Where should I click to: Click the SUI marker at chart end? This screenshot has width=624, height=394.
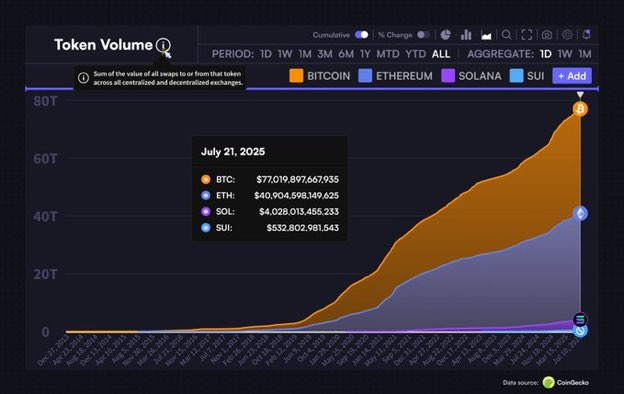(x=580, y=330)
